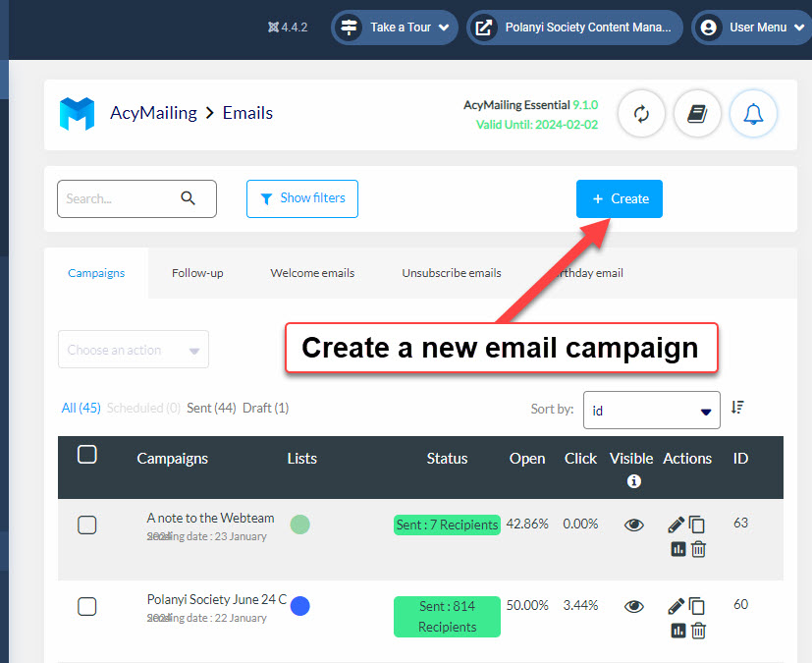Open the 'Choose an action' dropdown
812x663 pixels.
(134, 350)
